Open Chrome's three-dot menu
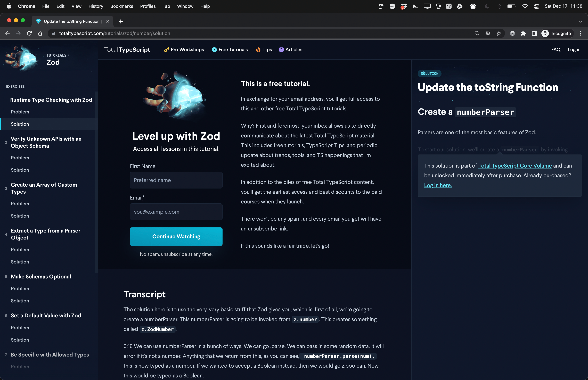This screenshot has width=588, height=380. point(581,33)
